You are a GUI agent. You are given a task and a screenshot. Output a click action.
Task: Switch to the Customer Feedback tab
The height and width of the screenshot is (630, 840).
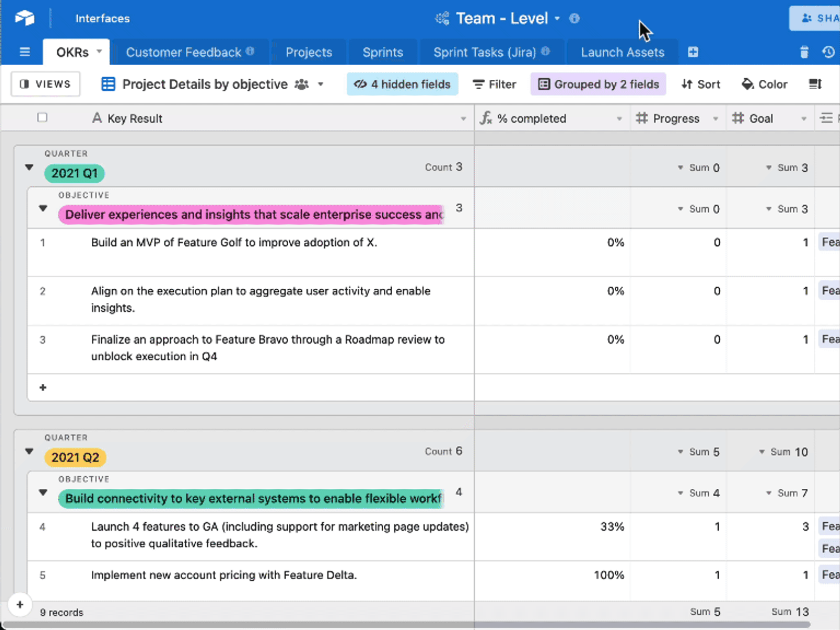point(190,52)
